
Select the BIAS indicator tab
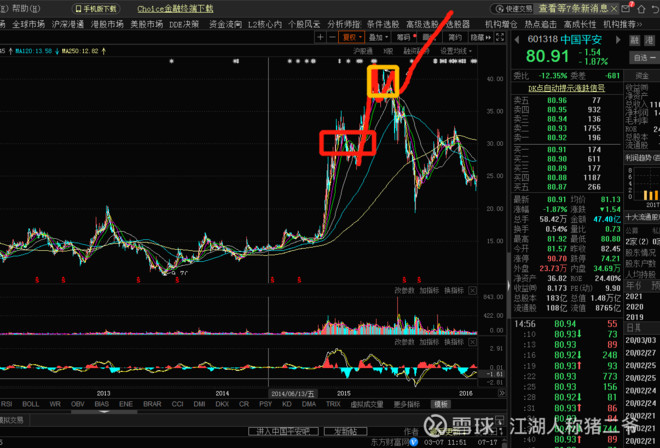101,404
